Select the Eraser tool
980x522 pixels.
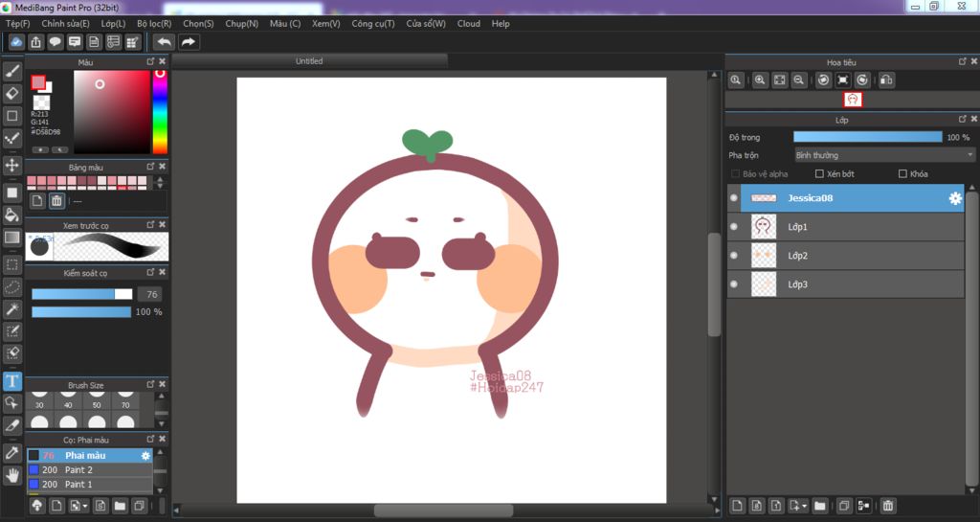(x=11, y=94)
